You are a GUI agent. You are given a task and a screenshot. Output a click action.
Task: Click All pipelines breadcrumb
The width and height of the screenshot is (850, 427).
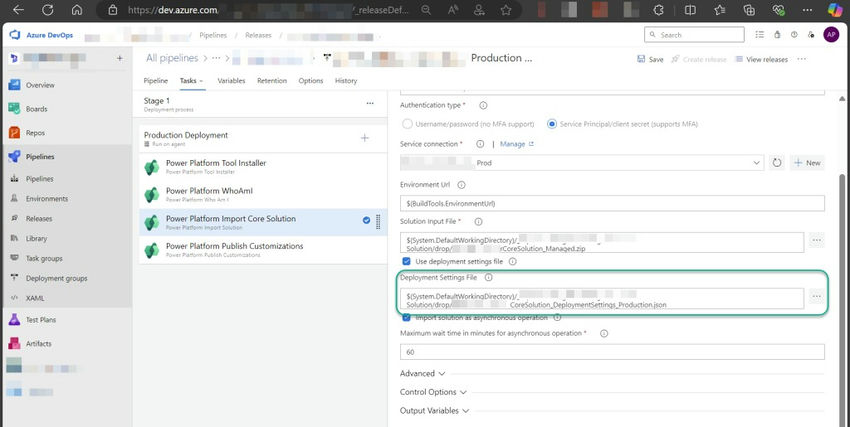coord(172,58)
